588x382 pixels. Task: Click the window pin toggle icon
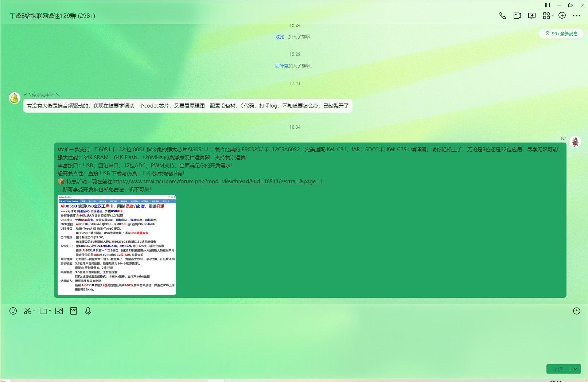548,5
